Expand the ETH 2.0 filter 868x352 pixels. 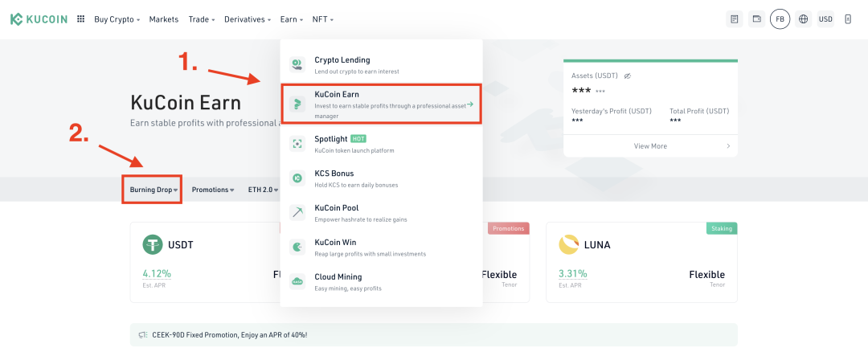pos(263,190)
